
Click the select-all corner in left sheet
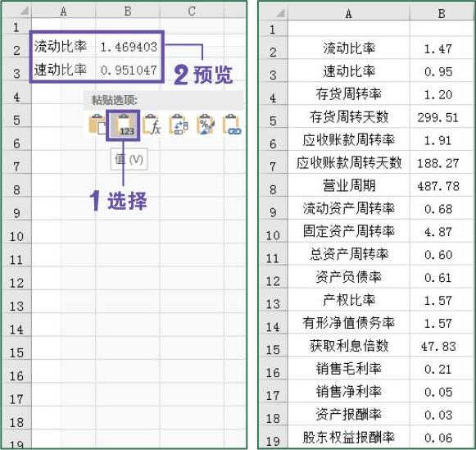[16, 11]
